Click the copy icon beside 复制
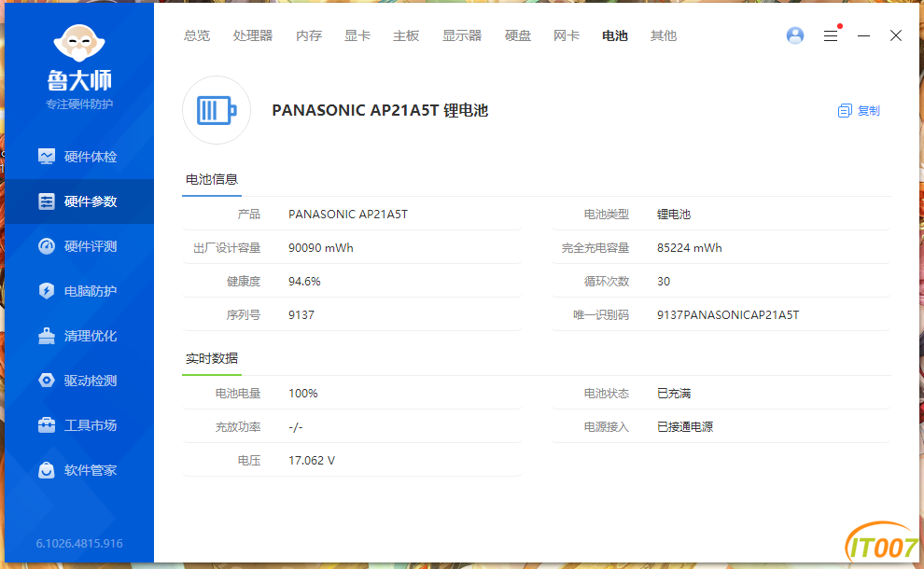Viewport: 924px width, 569px height. click(x=845, y=111)
